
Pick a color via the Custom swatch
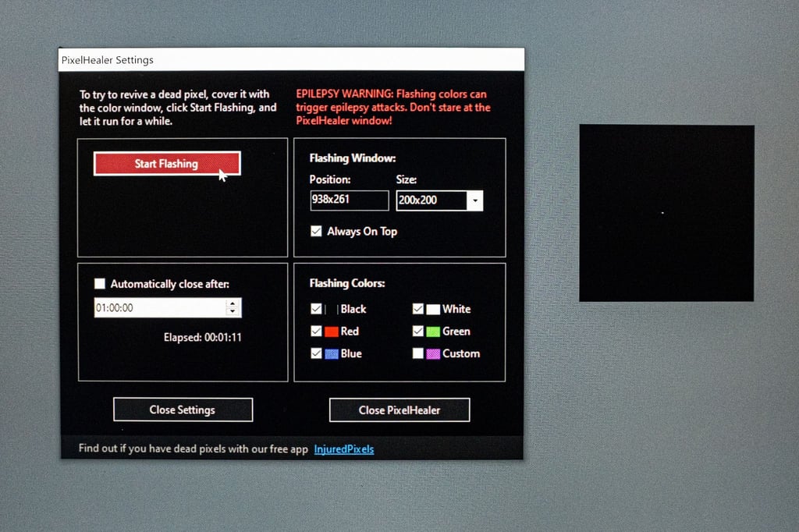tap(433, 353)
